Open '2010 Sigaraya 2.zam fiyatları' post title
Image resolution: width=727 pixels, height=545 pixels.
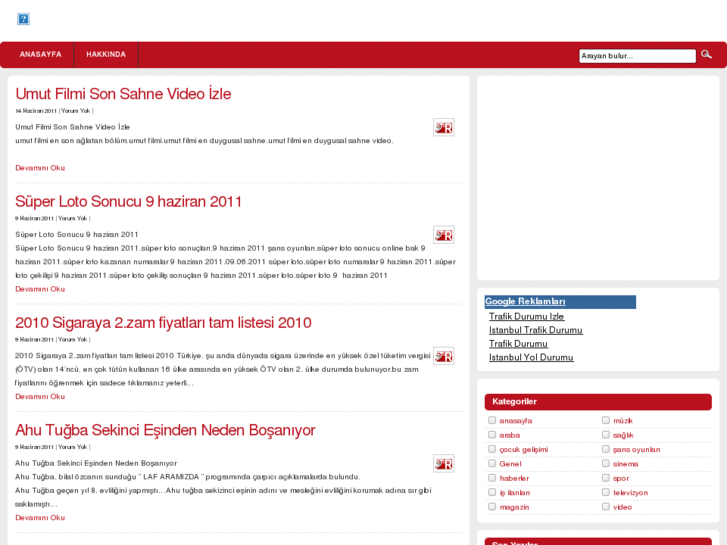pos(163,322)
